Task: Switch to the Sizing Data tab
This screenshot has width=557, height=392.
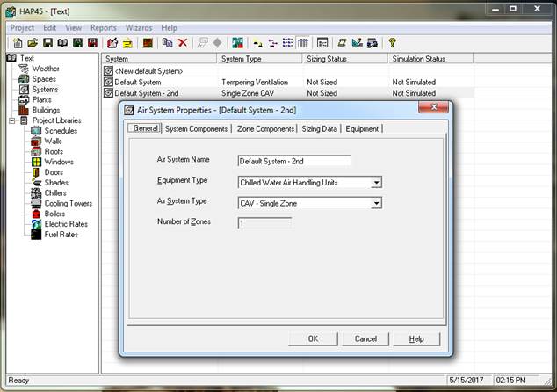Action: tap(319, 128)
